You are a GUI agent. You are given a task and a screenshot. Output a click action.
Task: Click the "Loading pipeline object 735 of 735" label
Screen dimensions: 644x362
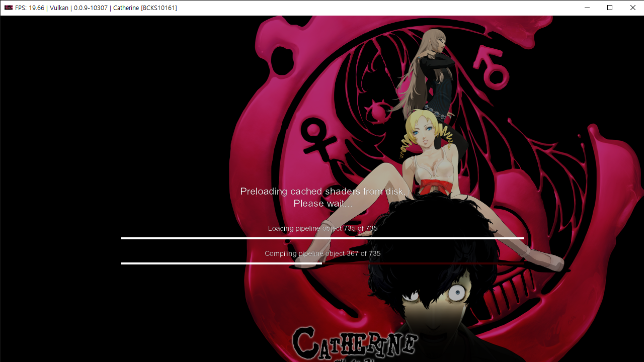[323, 228]
